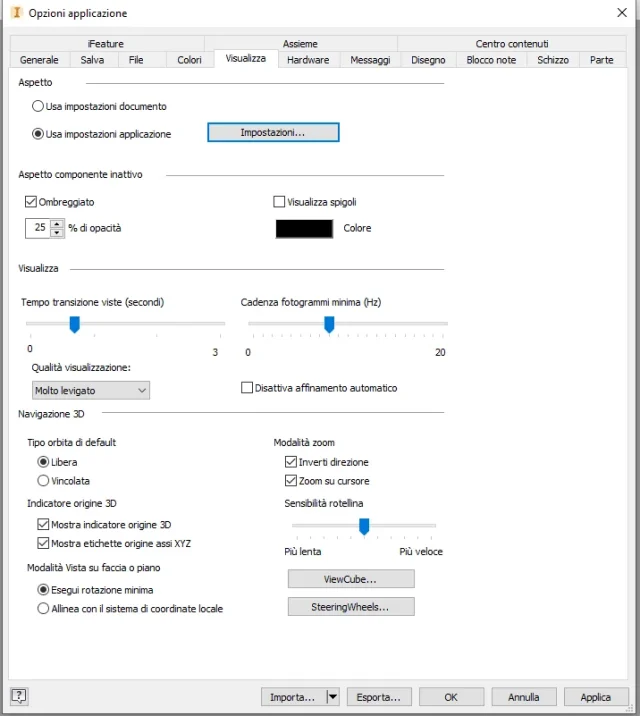Toggle Zoom su cursore checkbox
The height and width of the screenshot is (716, 640).
click(x=290, y=480)
